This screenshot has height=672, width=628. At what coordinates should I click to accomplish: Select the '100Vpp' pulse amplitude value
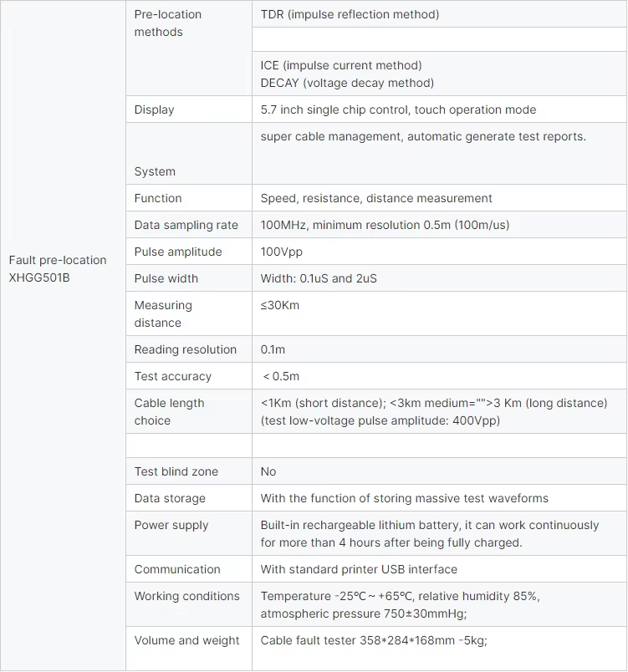(282, 252)
